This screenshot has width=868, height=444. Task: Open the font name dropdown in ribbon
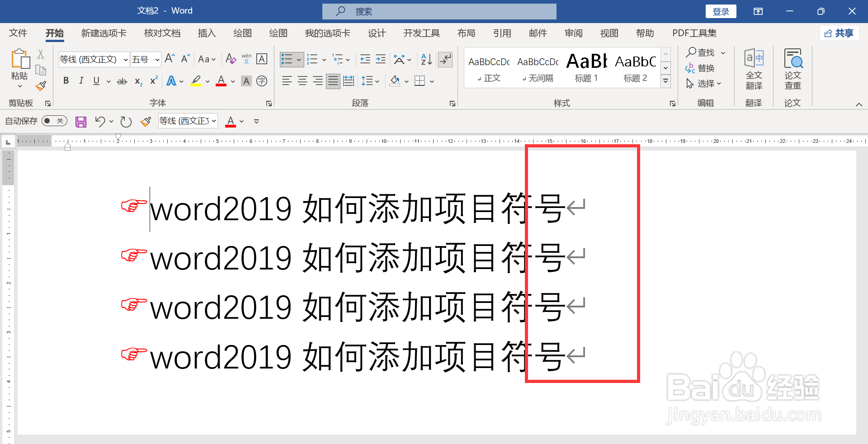tap(125, 60)
